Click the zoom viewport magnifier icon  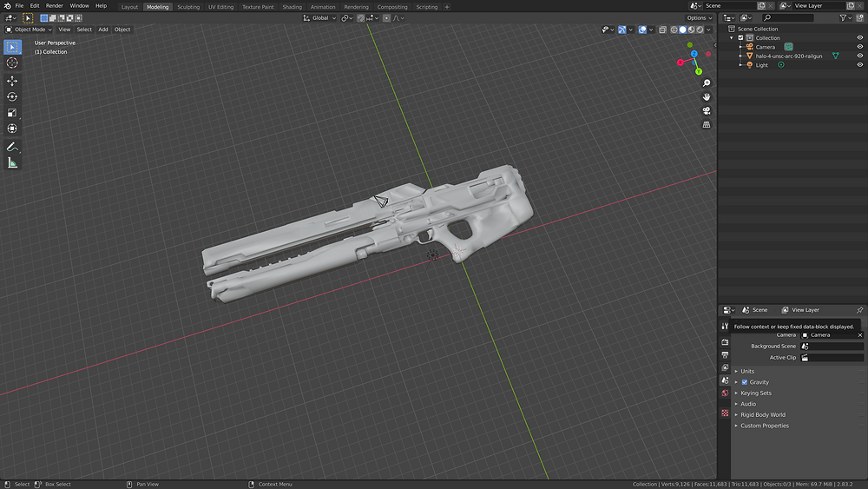click(x=707, y=83)
